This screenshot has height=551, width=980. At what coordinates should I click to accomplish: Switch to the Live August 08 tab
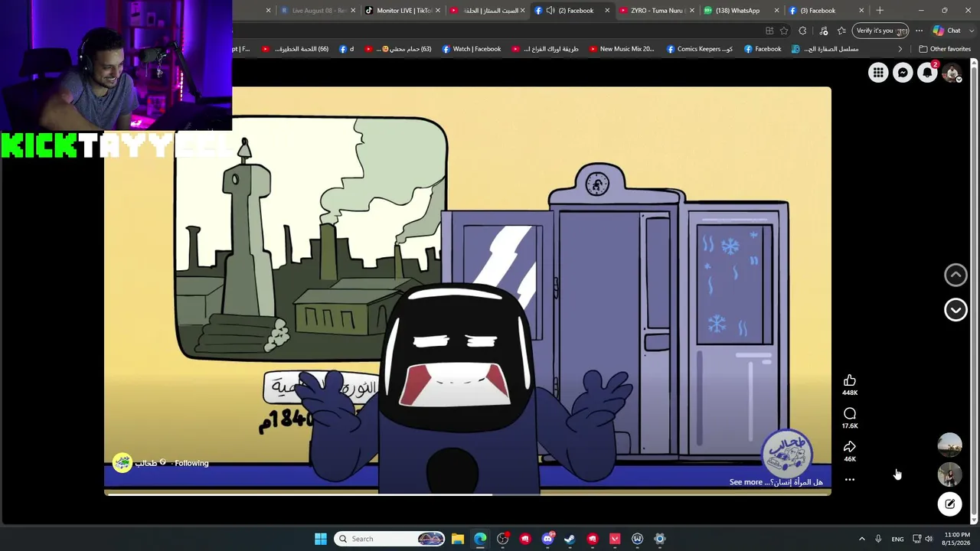click(x=315, y=11)
